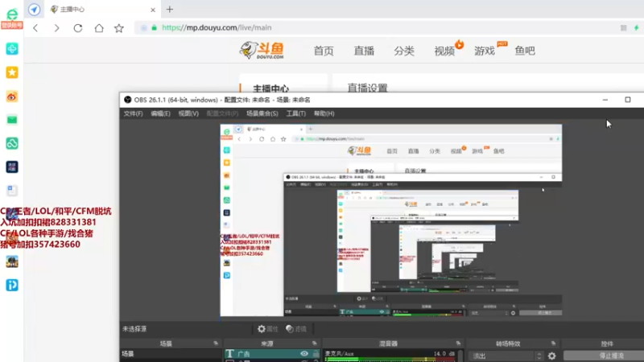Open source 滤镜 filters button
644x362 pixels.
coord(296,329)
